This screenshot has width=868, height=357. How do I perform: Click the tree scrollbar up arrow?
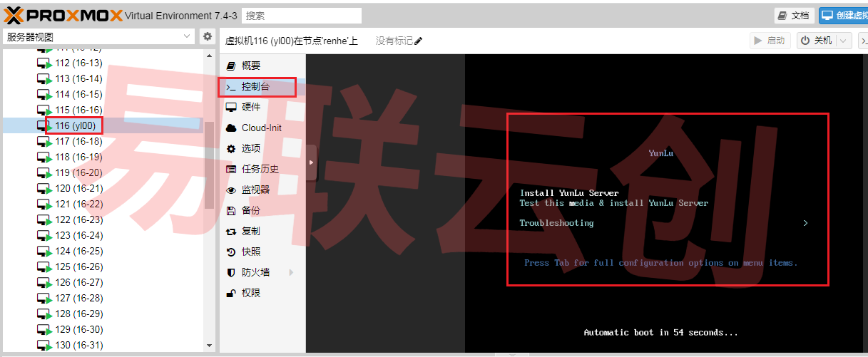click(209, 55)
